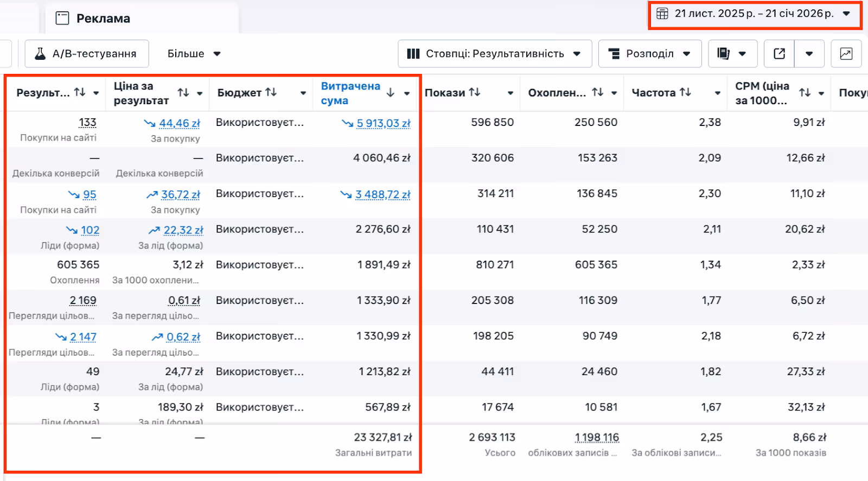Click the cost 22,32 zł link
Screen dimensions: 868x481
(183, 230)
